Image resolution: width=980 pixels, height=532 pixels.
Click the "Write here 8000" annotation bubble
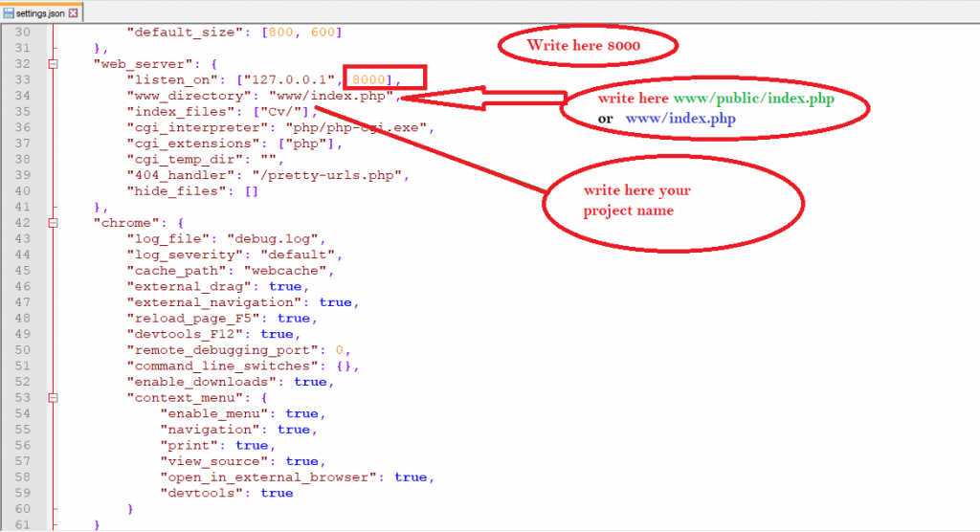click(x=586, y=46)
